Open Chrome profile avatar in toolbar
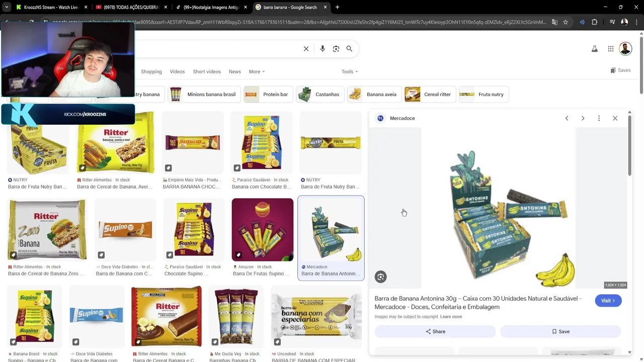Viewport: 644px width, 362px height. click(x=624, y=22)
